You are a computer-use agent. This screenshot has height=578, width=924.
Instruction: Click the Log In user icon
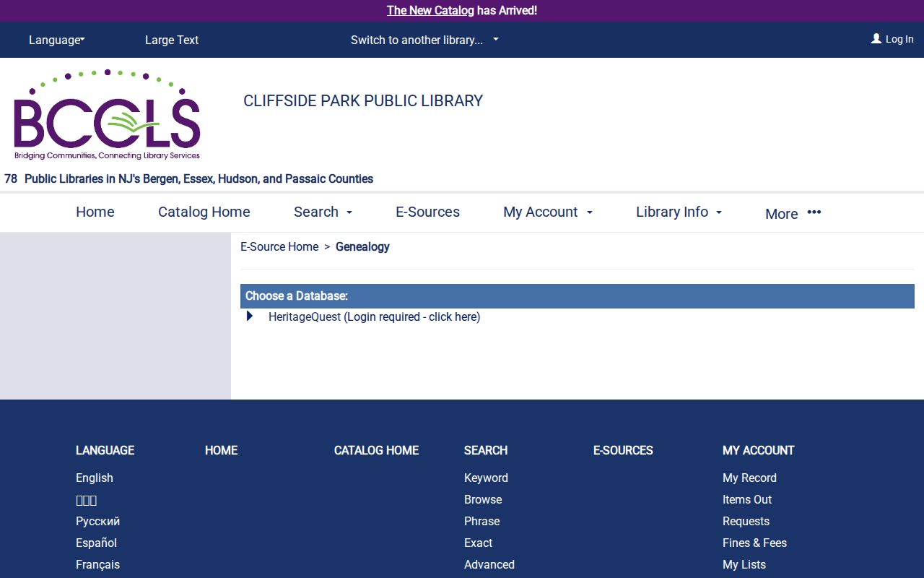coord(876,39)
